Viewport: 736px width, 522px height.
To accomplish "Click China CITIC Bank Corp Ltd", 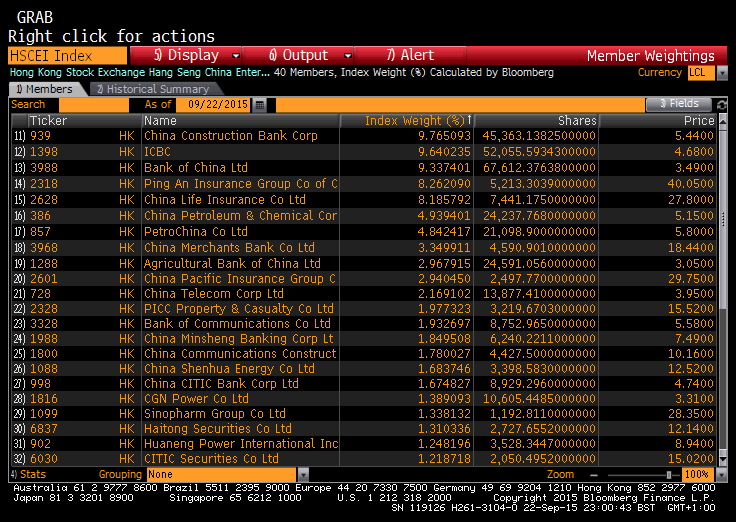I will click(221, 384).
